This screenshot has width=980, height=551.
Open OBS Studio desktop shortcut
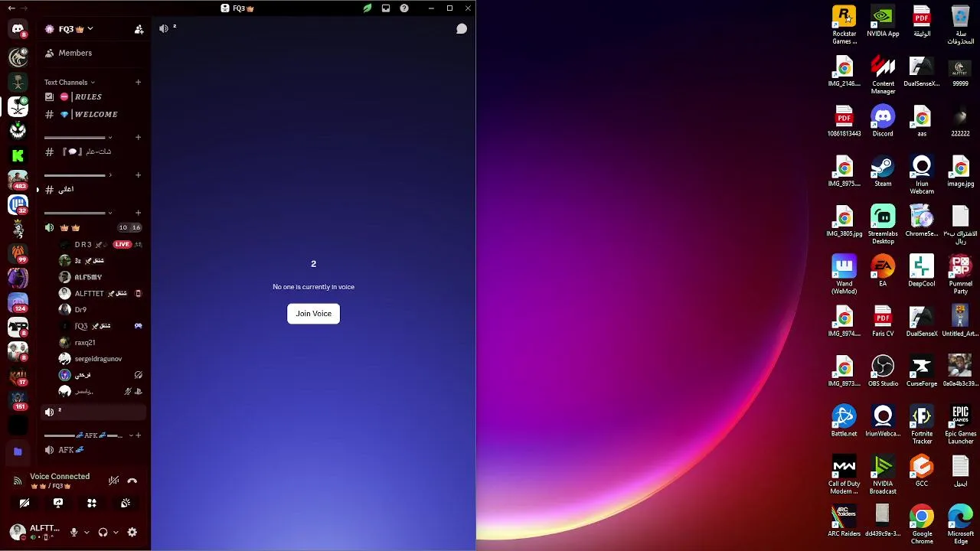point(883,371)
